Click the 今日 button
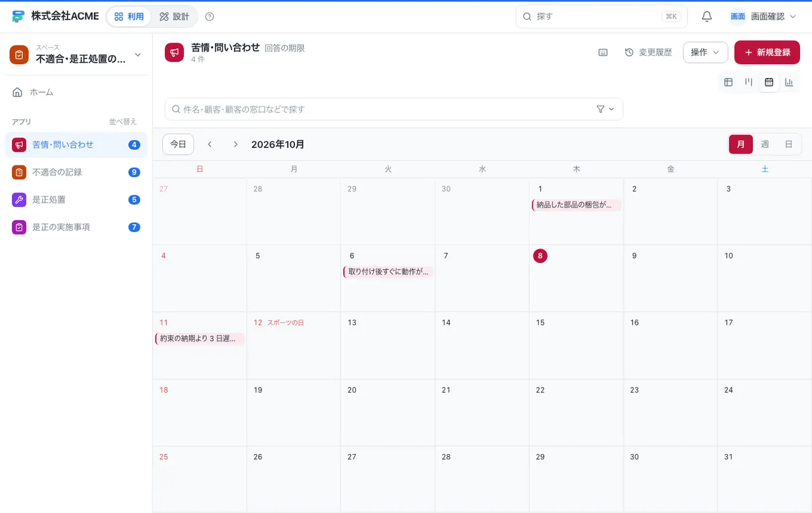Image resolution: width=812 pixels, height=513 pixels. pyautogui.click(x=178, y=145)
